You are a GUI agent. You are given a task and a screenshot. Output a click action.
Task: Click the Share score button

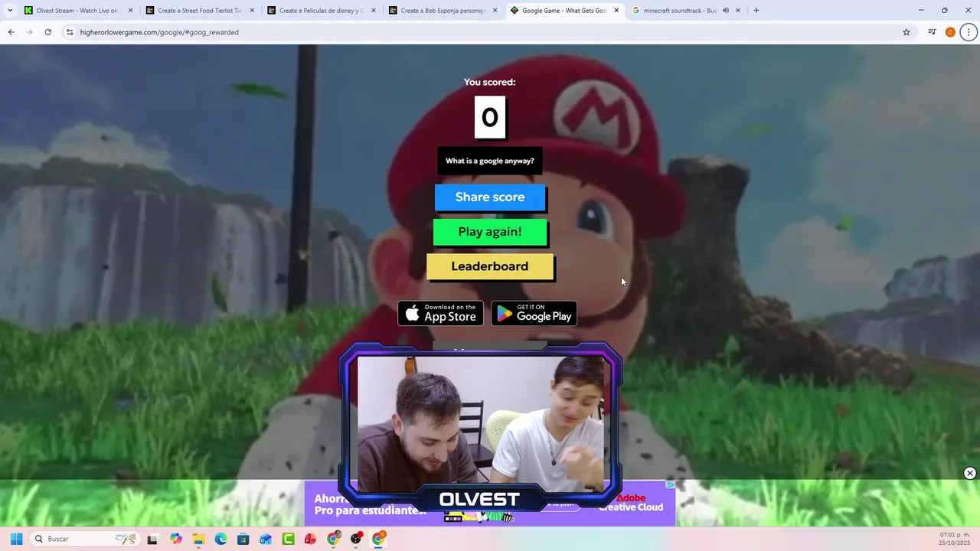(490, 197)
